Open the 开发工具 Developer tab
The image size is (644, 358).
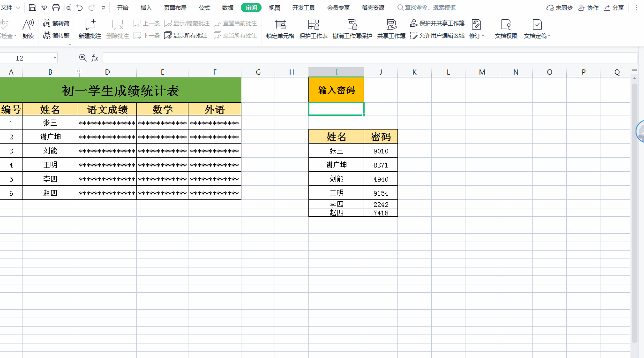click(304, 8)
